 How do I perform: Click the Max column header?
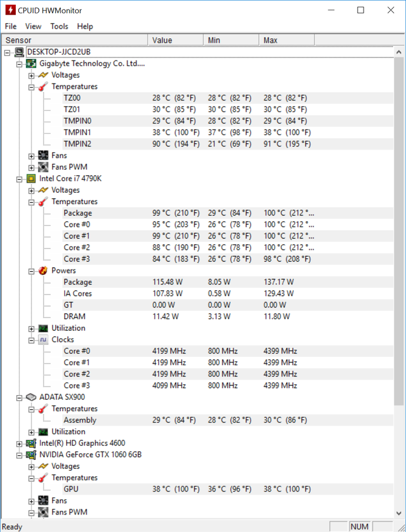pyautogui.click(x=287, y=40)
